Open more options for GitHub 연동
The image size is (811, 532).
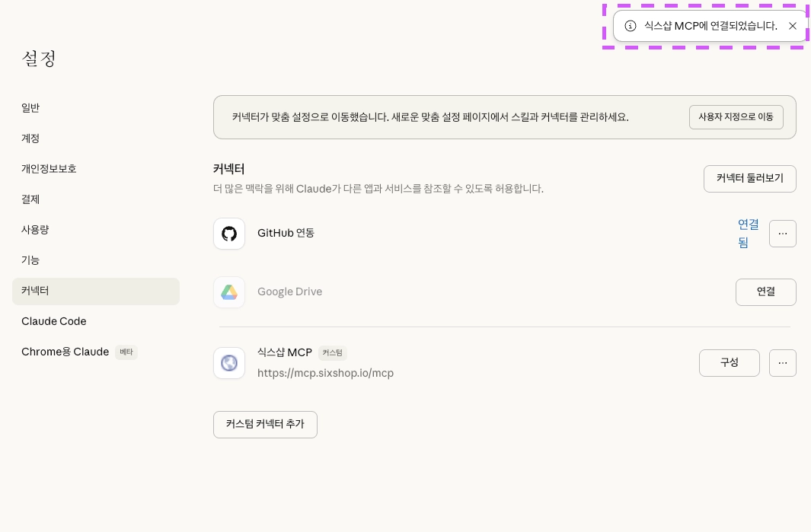pos(783,234)
